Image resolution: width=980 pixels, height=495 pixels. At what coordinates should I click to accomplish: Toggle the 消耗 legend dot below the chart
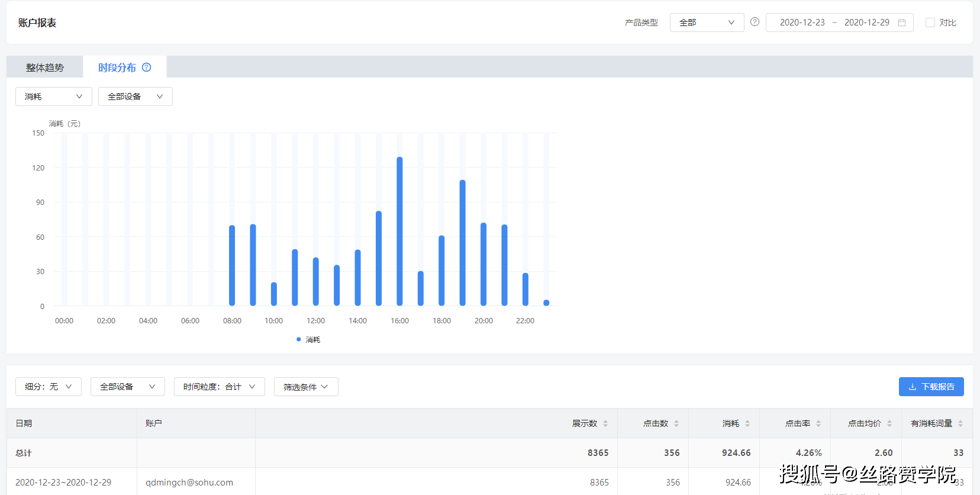click(x=298, y=339)
